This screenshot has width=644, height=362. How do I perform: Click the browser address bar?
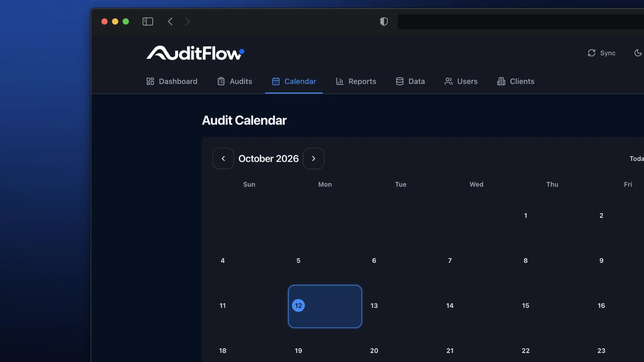521,22
